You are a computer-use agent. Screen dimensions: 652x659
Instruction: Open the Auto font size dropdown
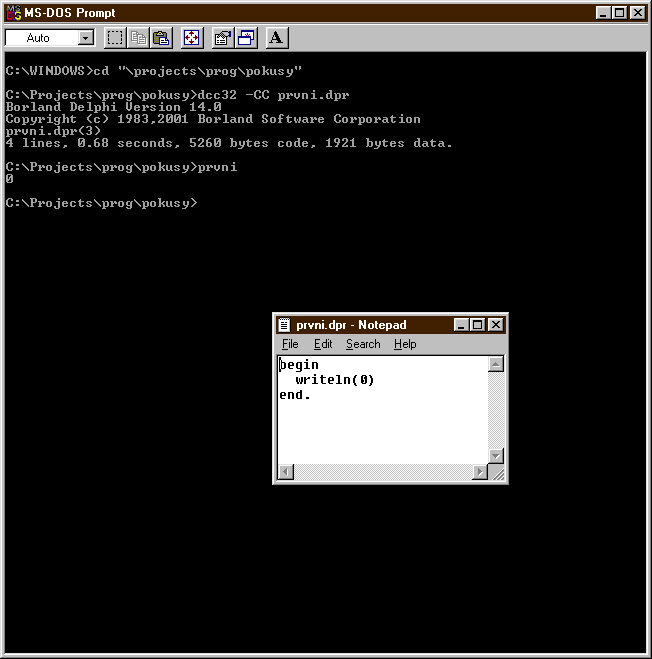point(86,38)
